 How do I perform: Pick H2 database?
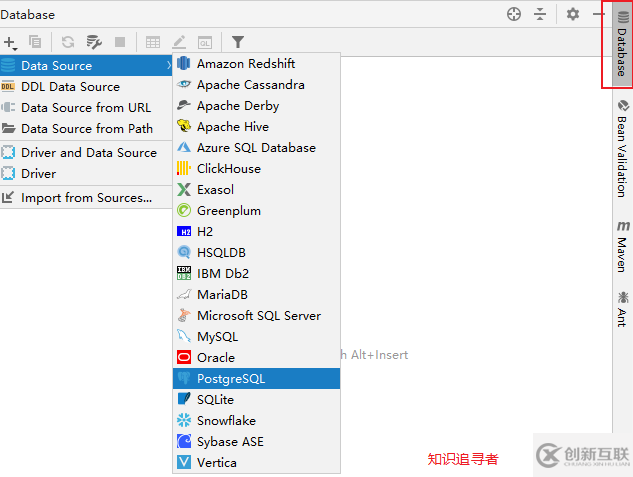pos(256,232)
